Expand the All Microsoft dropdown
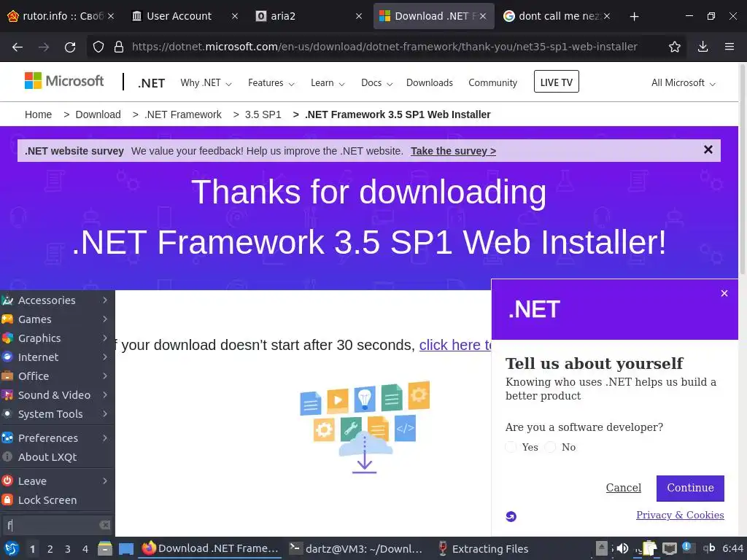The image size is (747, 560). [x=683, y=83]
